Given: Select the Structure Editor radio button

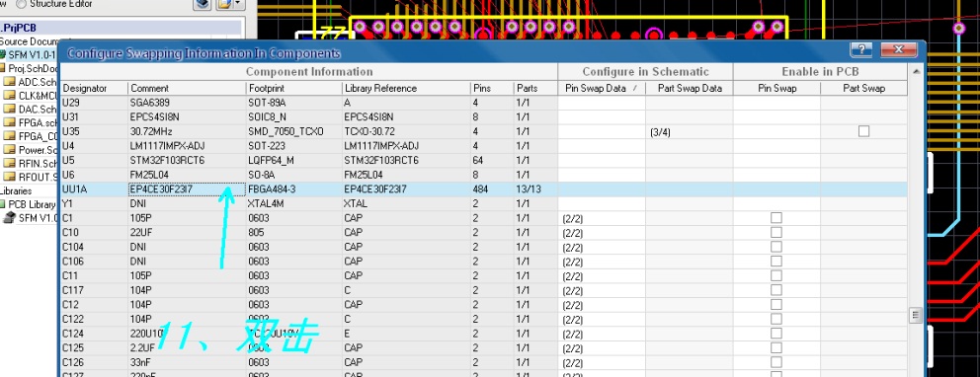Looking at the screenshot, I should pyautogui.click(x=21, y=4).
